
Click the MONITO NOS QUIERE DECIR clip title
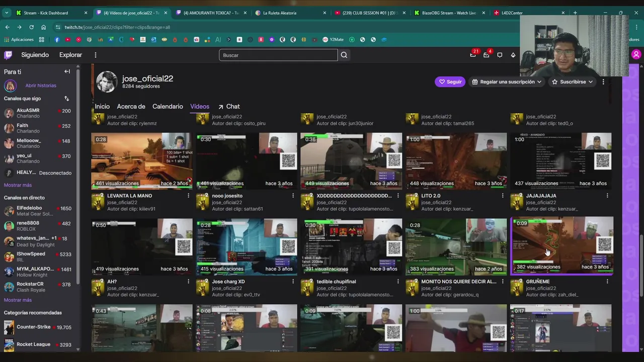click(x=459, y=282)
